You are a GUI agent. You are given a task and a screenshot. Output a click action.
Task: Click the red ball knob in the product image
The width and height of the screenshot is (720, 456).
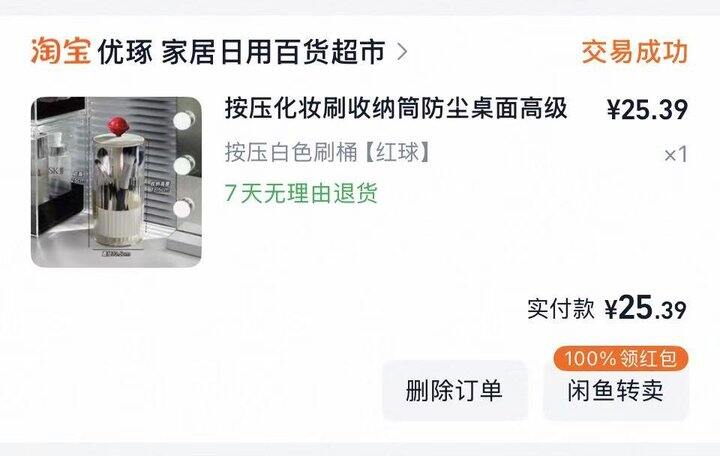(120, 127)
